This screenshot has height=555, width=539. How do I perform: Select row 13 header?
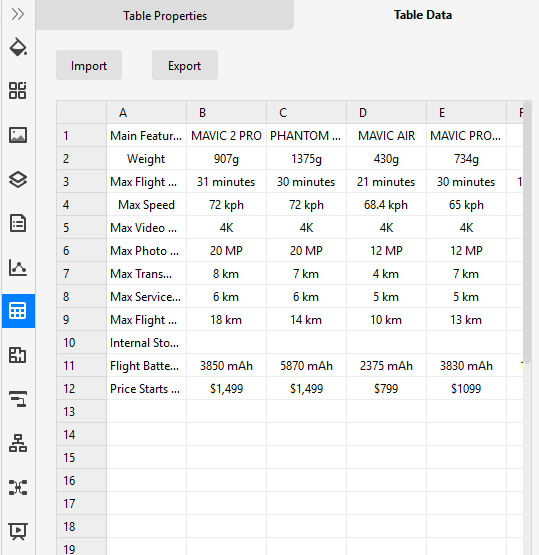click(82, 412)
